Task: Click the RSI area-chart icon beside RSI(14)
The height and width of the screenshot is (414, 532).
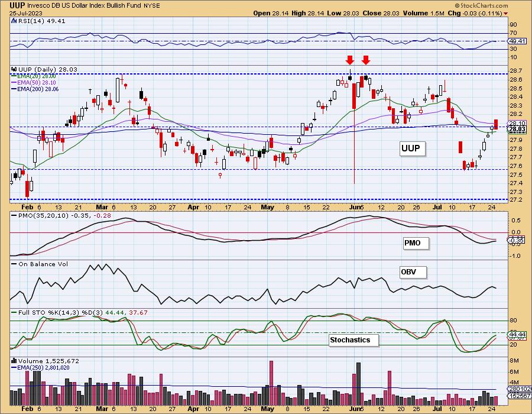Action: 14,21
